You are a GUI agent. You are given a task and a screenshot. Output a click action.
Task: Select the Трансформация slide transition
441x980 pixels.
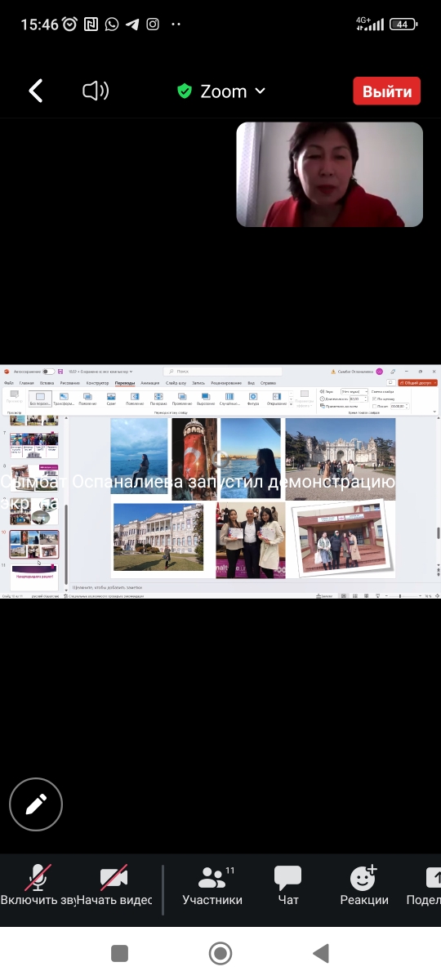click(64, 399)
